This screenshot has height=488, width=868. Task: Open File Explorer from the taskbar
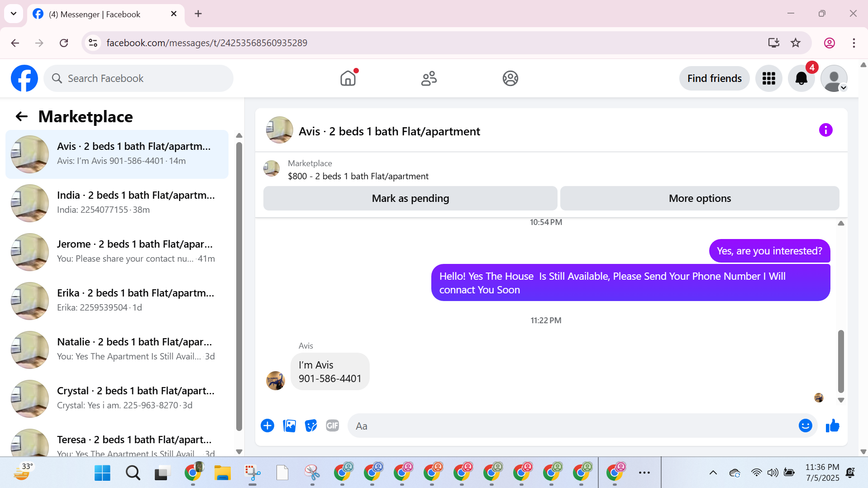pyautogui.click(x=222, y=473)
